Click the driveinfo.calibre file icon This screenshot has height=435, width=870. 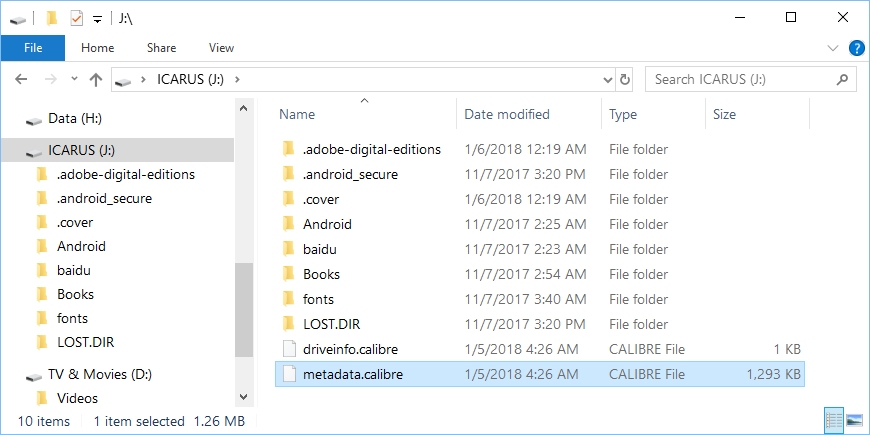[x=289, y=349]
